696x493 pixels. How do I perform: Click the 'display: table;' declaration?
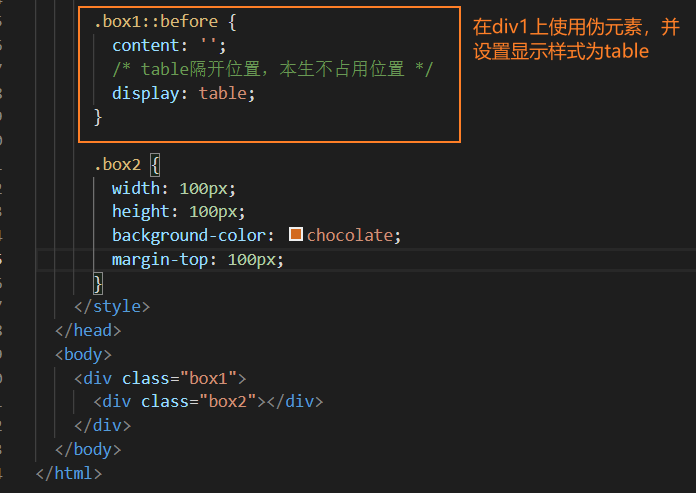point(184,94)
